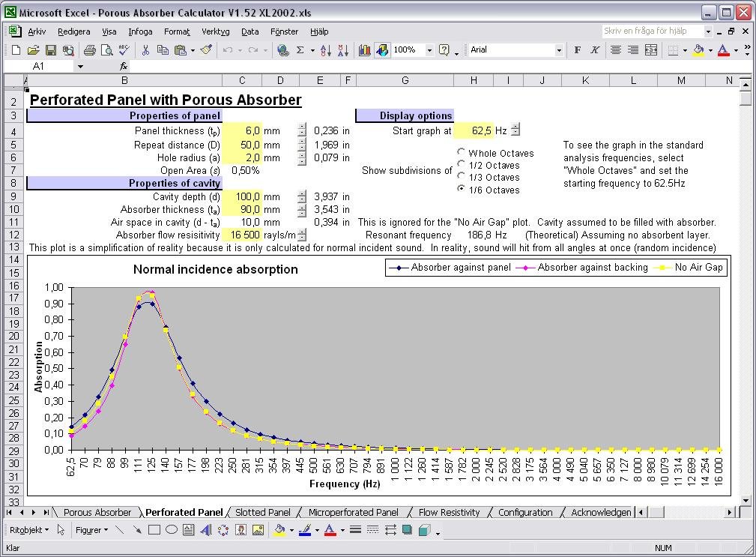Open the Format menu
Viewport: 756px width, 557px height.
click(177, 31)
